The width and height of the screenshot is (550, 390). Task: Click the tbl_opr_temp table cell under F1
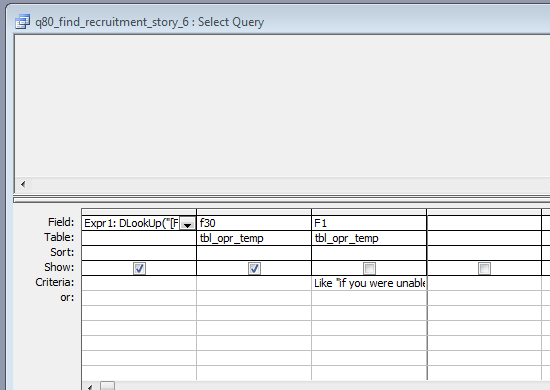[x=369, y=238]
